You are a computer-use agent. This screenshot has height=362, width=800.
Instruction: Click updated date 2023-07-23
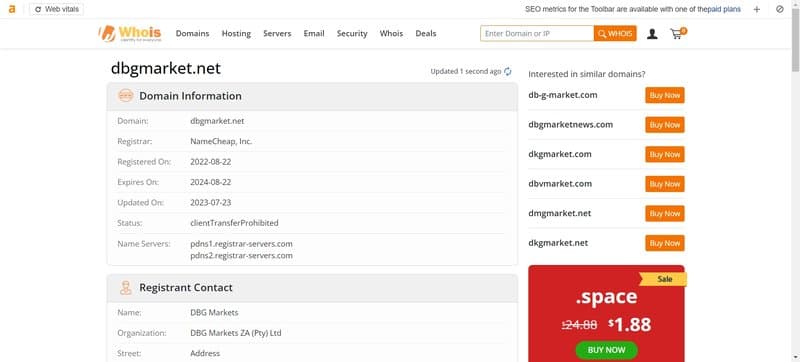[x=211, y=202]
